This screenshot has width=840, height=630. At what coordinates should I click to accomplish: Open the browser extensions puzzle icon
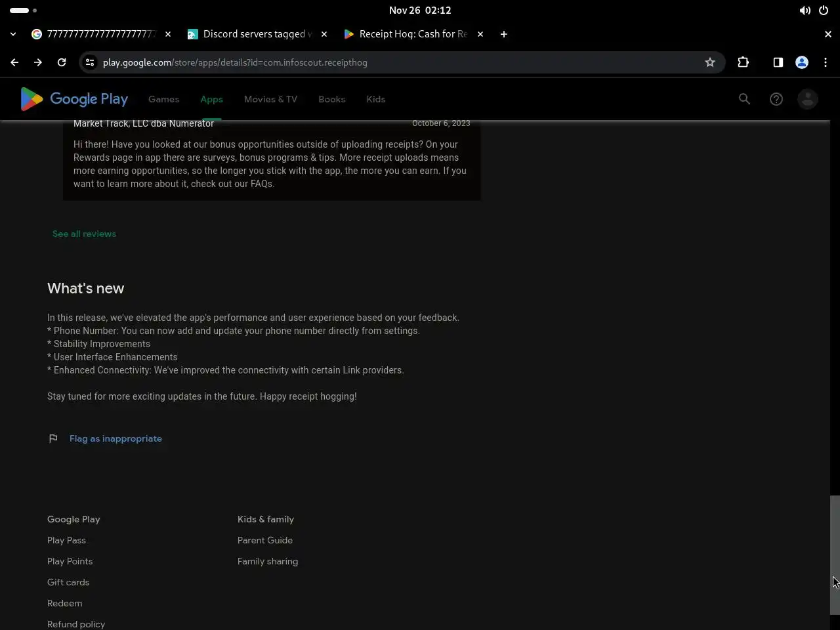pyautogui.click(x=744, y=62)
